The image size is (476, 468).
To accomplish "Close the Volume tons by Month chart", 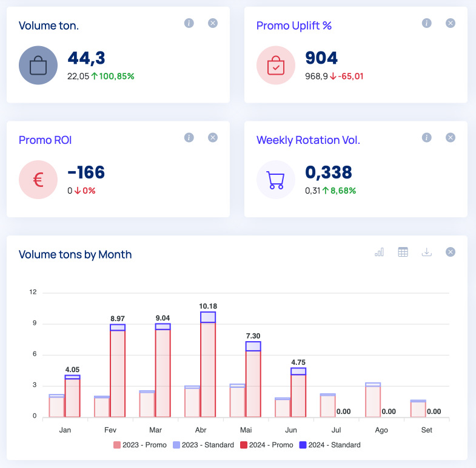I will pos(451,252).
